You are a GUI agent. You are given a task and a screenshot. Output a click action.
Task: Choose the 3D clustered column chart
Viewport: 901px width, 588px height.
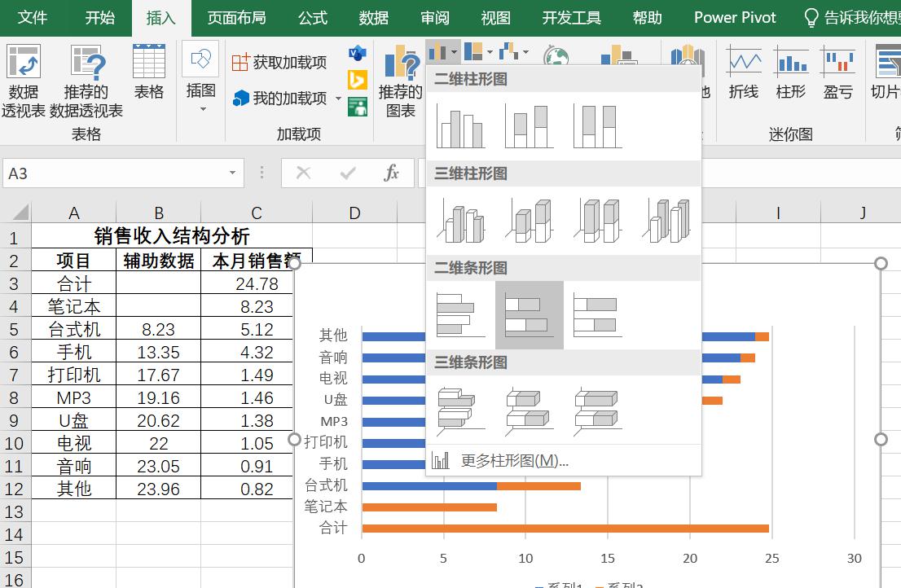tap(460, 221)
